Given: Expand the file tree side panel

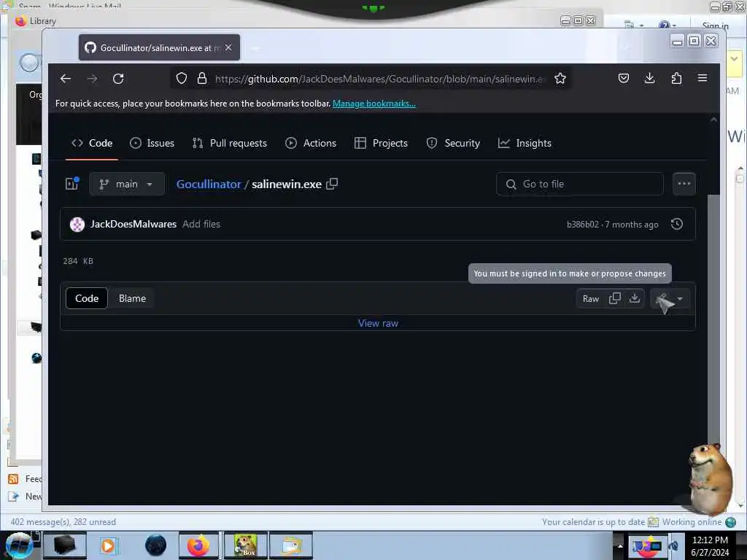Looking at the screenshot, I should tap(72, 184).
